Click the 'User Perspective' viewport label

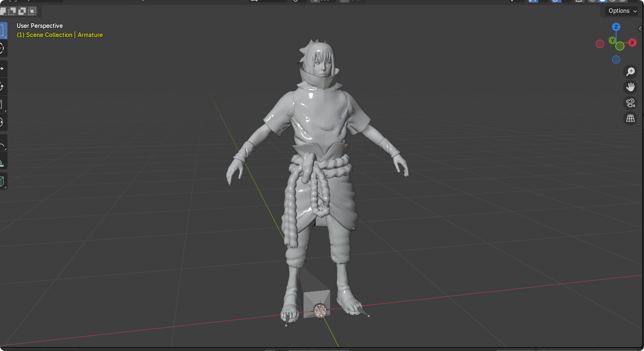tap(39, 26)
